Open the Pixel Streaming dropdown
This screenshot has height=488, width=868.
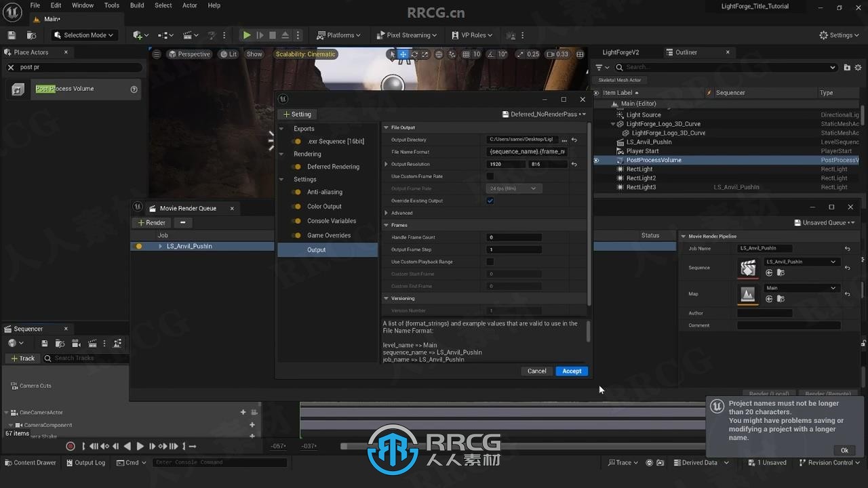pos(406,35)
